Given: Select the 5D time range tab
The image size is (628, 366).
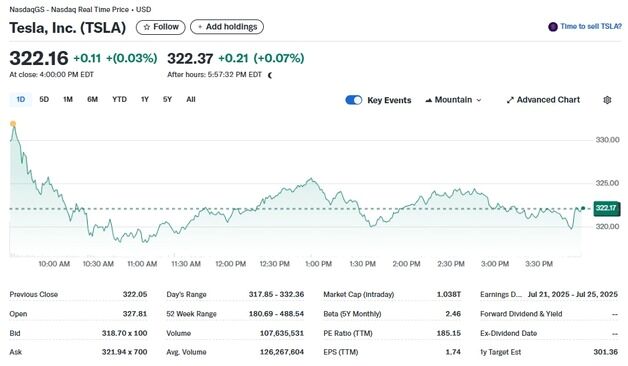Looking at the screenshot, I should 44,100.
